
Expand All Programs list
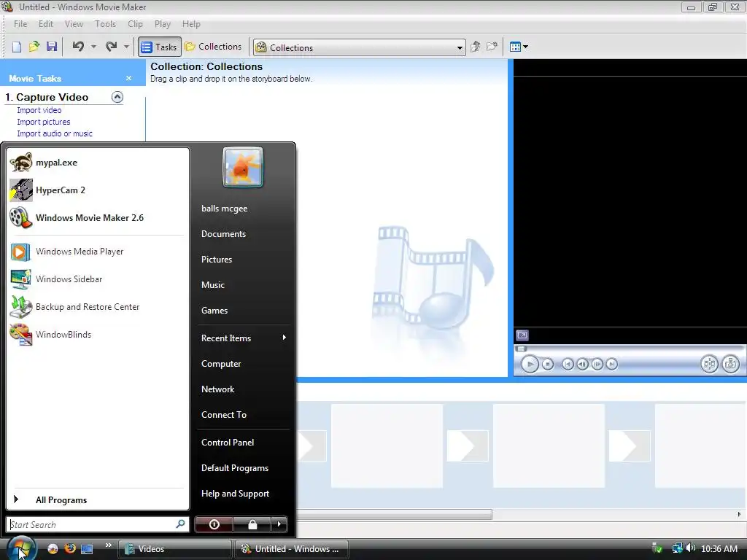(97, 500)
